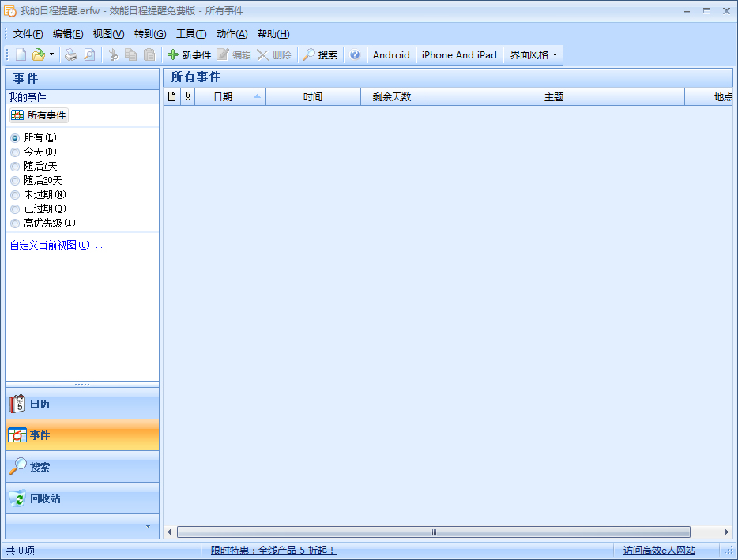This screenshot has height=560, width=738.
Task: Switch to the 搜索 navigation pane
Action: [x=82, y=467]
